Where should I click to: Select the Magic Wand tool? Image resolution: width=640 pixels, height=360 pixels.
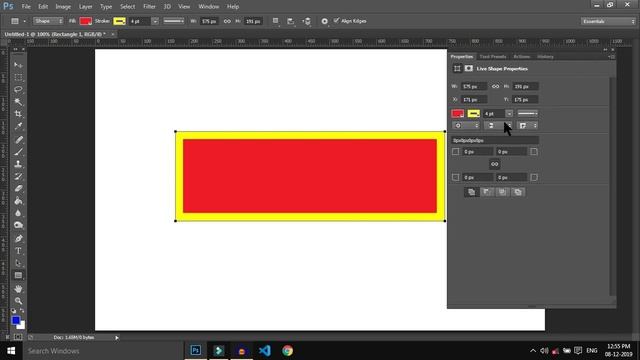pos(18,102)
